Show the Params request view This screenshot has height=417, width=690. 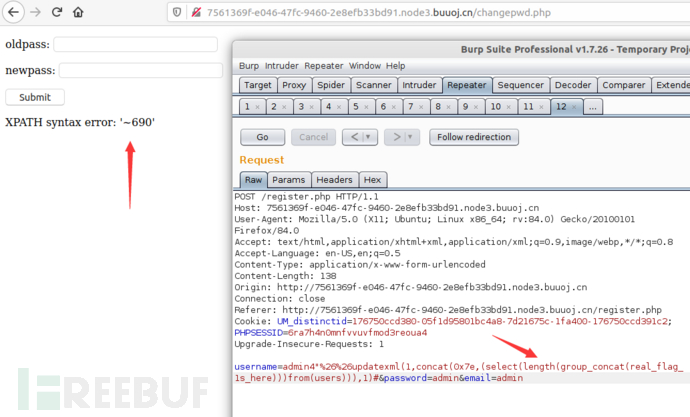(289, 180)
